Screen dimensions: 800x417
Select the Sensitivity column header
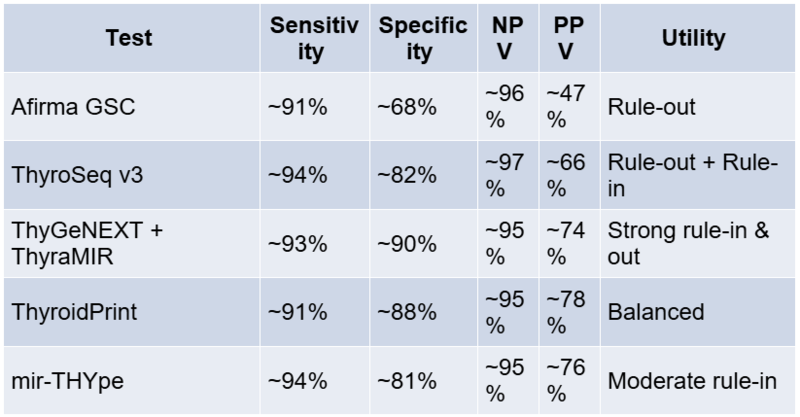312,39
